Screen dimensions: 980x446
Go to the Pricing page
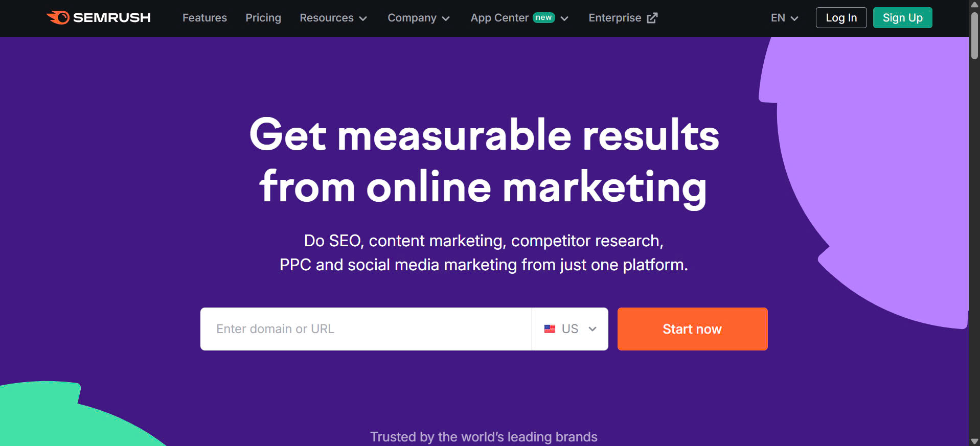(263, 18)
